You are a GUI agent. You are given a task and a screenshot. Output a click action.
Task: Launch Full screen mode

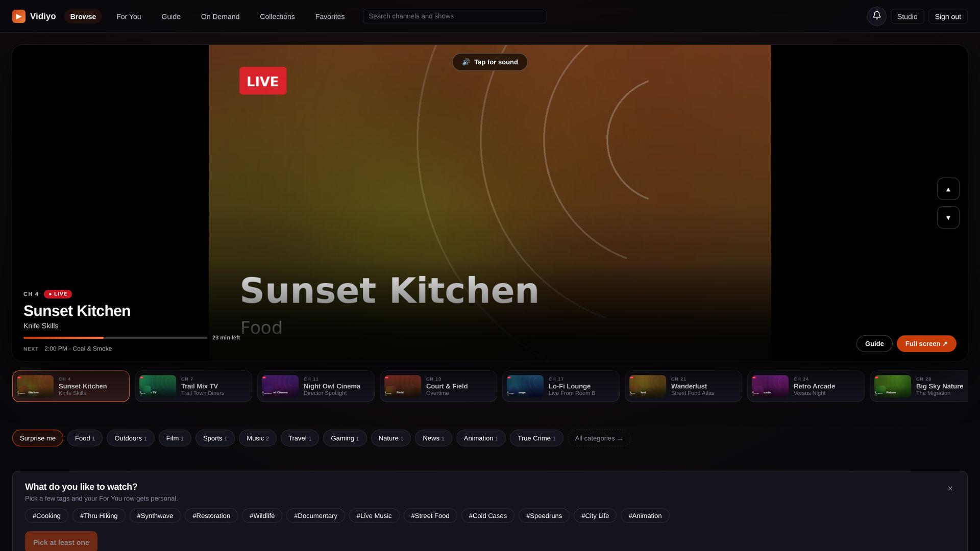926,343
